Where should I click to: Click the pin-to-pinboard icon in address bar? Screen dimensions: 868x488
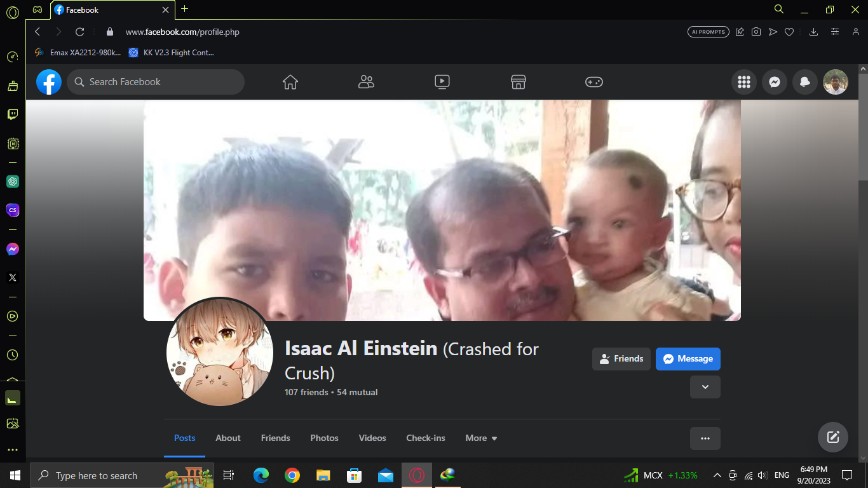coord(740,32)
